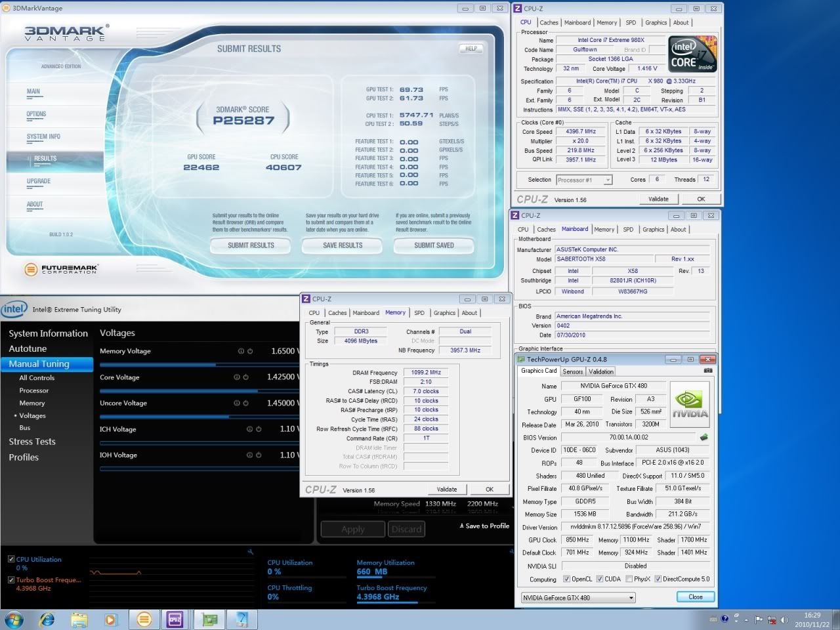The width and height of the screenshot is (840, 630).
Task: Click the BIOS save chip icon in GPU-Z
Action: 704,437
